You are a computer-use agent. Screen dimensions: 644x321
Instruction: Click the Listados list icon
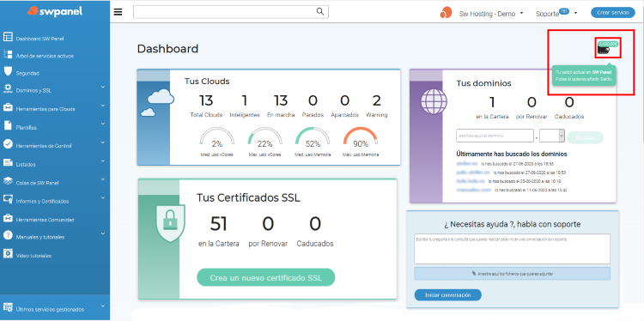(8, 162)
